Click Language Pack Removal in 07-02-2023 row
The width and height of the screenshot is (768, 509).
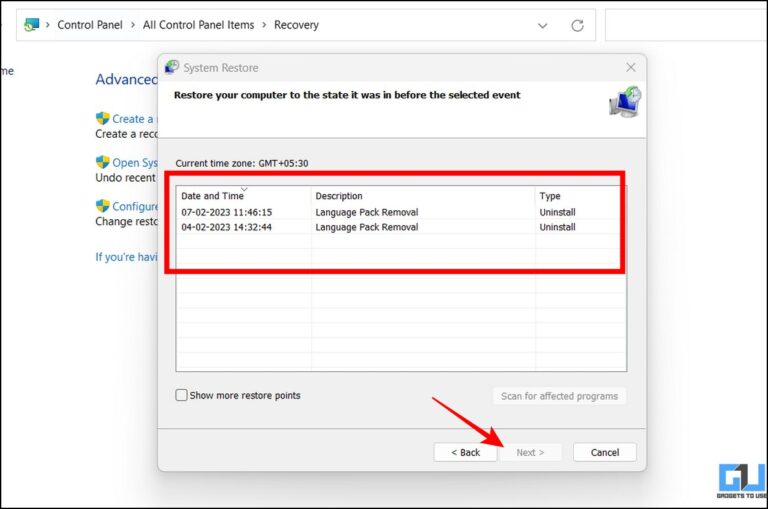click(x=367, y=212)
